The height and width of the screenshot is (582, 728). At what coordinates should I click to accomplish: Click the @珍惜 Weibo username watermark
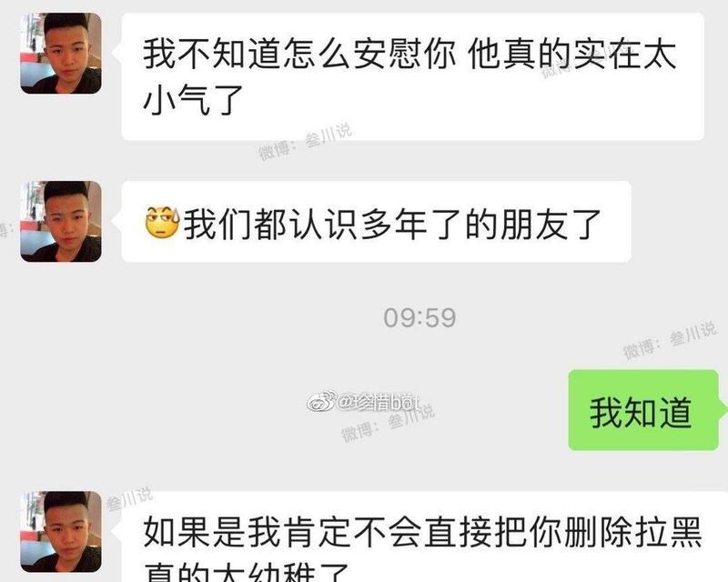tap(378, 402)
